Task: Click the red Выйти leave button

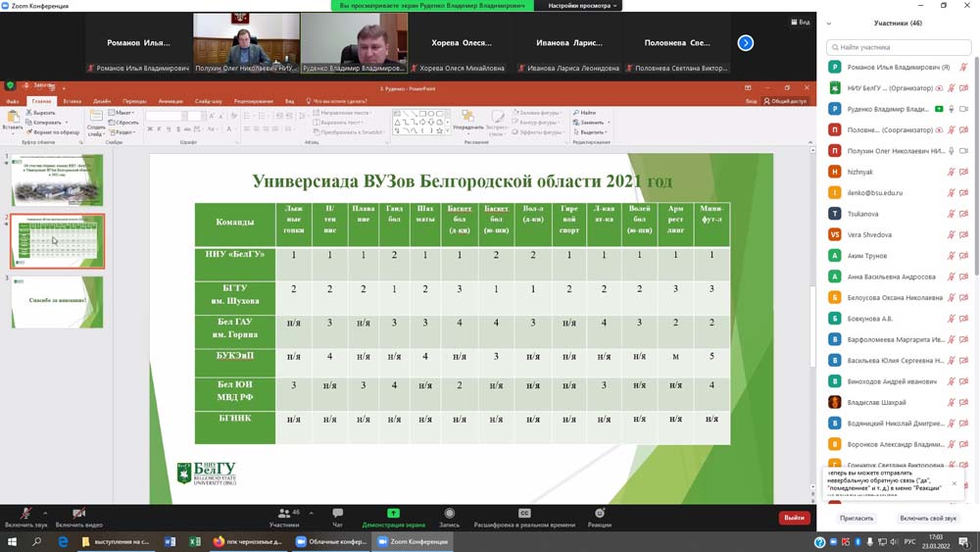Action: tap(794, 518)
